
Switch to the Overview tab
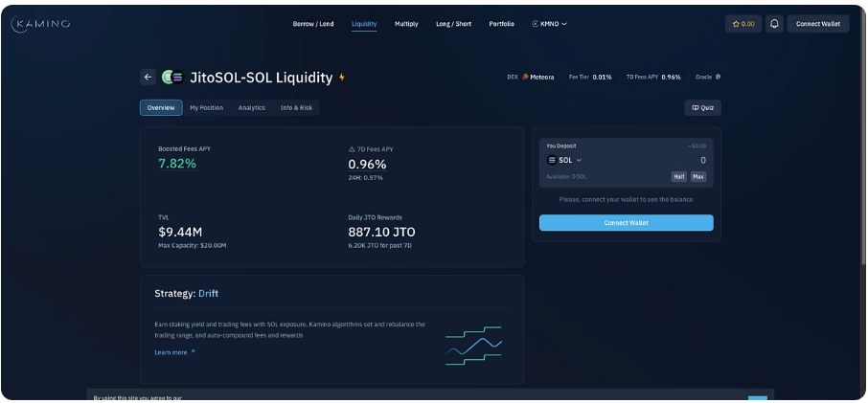click(x=161, y=108)
